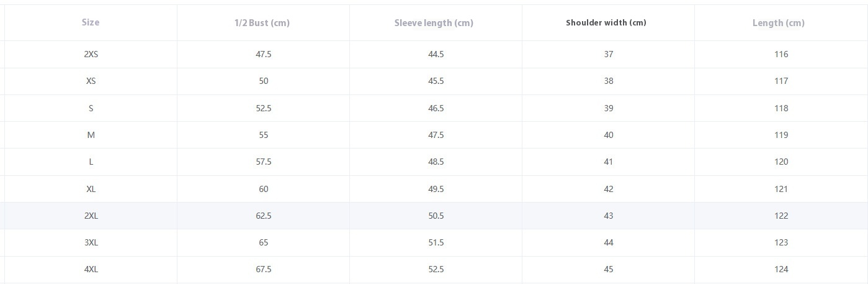Click bust value 57.5 in L row

(x=264, y=162)
